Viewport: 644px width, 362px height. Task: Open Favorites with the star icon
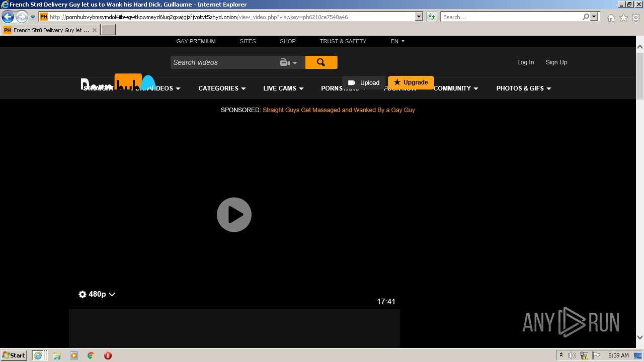pyautogui.click(x=623, y=18)
